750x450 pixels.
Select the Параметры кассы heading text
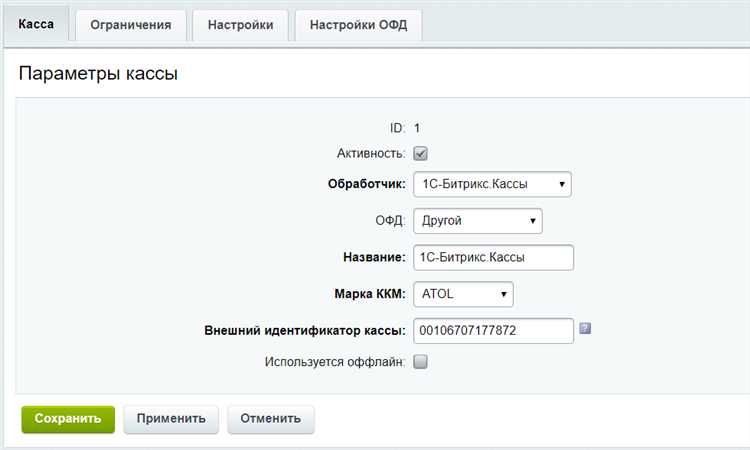[x=98, y=74]
